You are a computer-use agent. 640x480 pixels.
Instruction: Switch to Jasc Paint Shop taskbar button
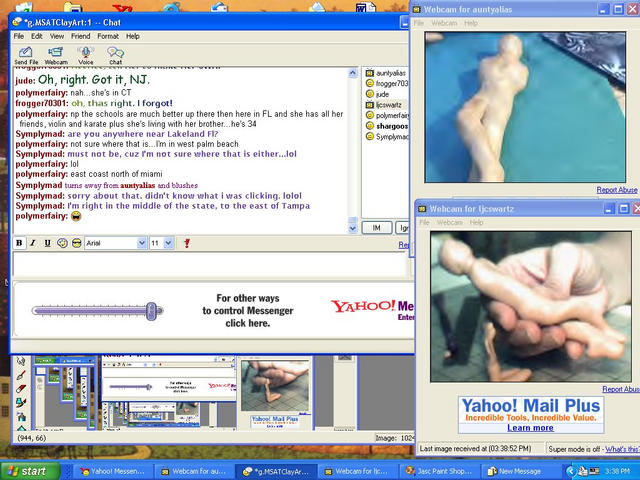pyautogui.click(x=438, y=471)
